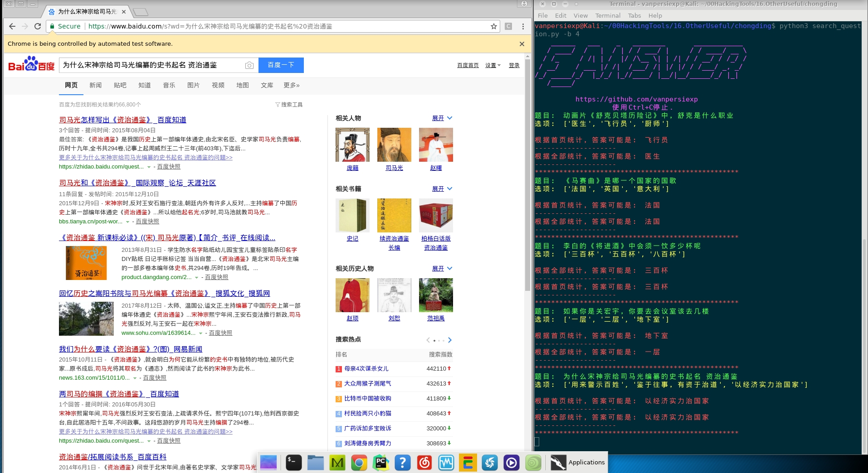
Task: Switch to 地图 tab
Action: click(x=243, y=85)
